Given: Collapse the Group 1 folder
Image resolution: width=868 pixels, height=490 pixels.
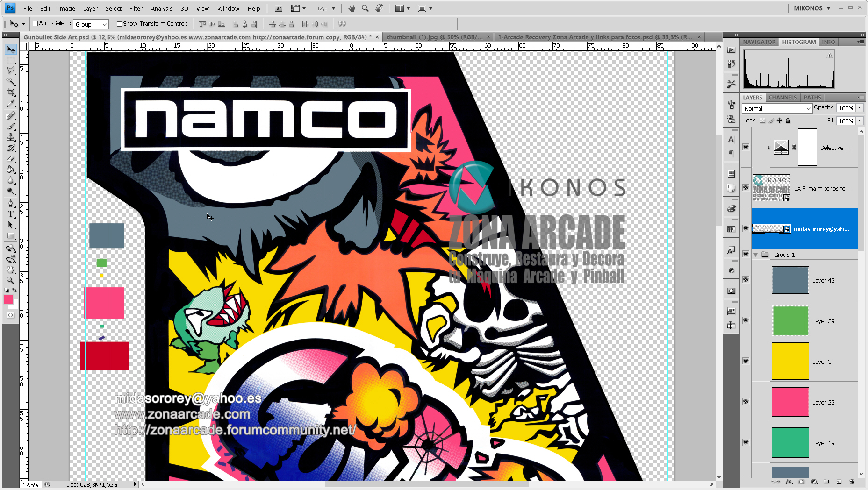Looking at the screenshot, I should point(755,255).
